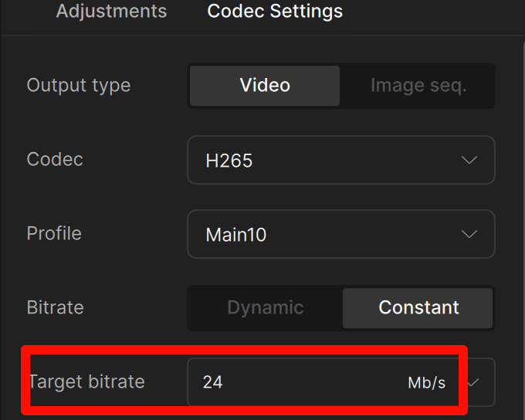
Task: Click the H265 text in the Codec box
Action: (x=229, y=161)
